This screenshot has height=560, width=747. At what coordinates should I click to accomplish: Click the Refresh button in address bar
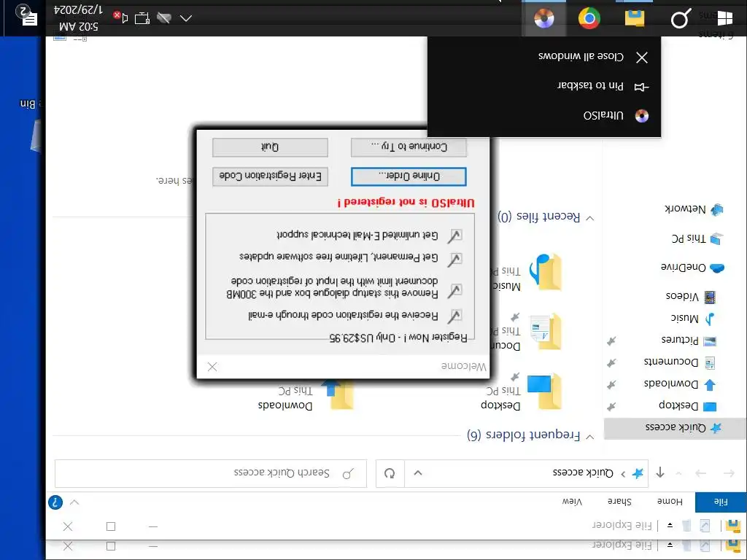390,473
